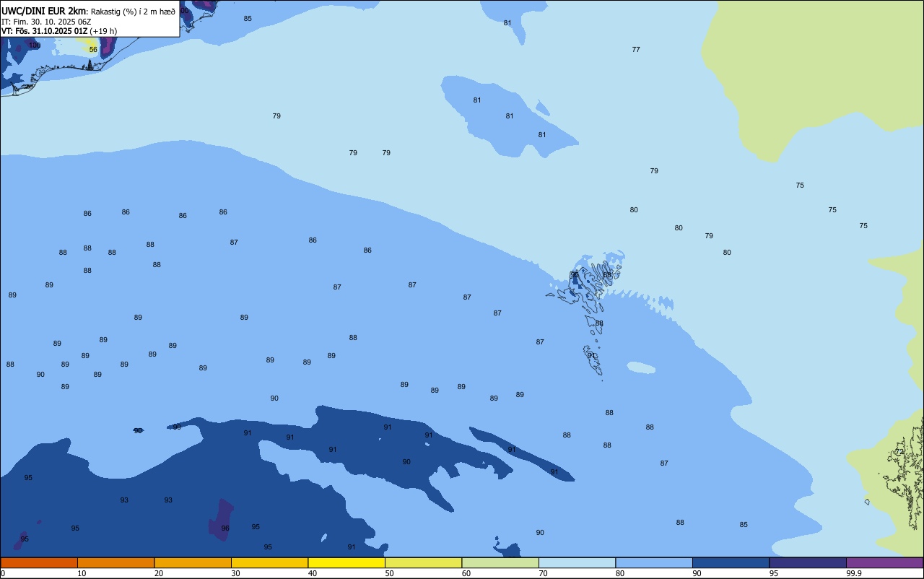Viewport: 924px width, 579px height.
Task: Click the 20–30 legend color segment
Action: click(x=193, y=562)
